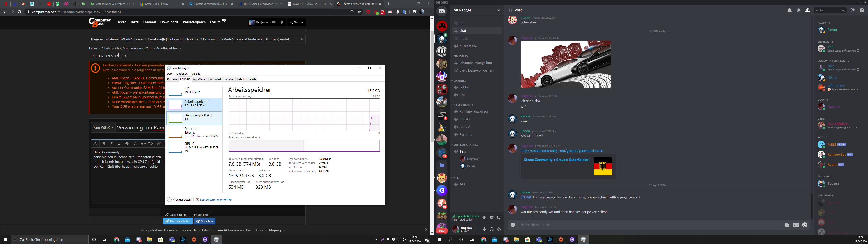Open Discord mentions inbox
This screenshot has width=868, height=244.
pos(853,10)
